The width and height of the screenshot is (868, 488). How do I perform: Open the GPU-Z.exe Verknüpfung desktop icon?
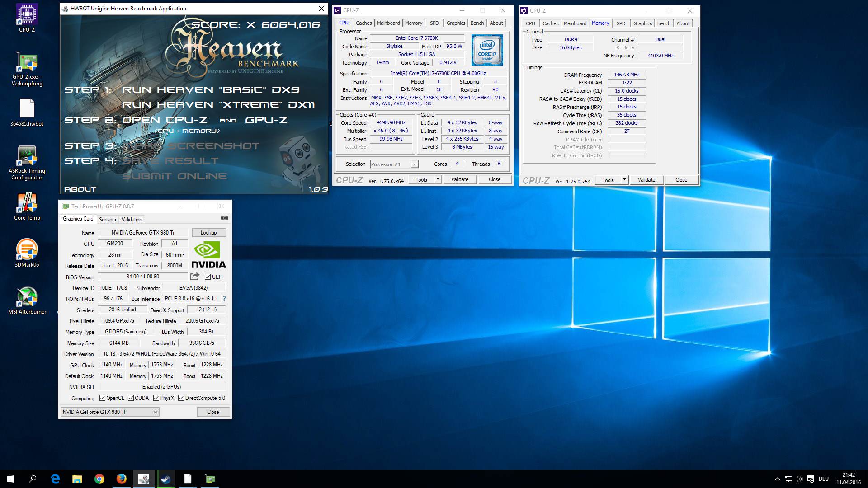click(27, 69)
